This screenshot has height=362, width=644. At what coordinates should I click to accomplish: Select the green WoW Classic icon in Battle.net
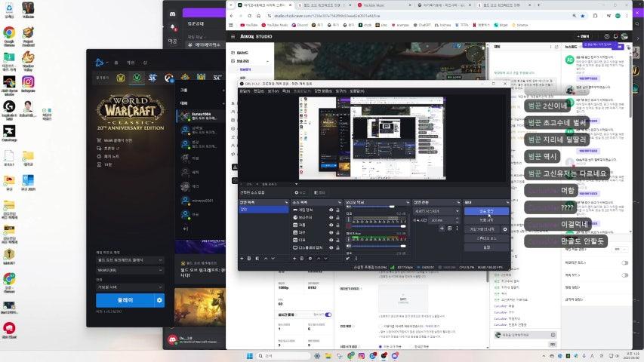click(x=137, y=77)
